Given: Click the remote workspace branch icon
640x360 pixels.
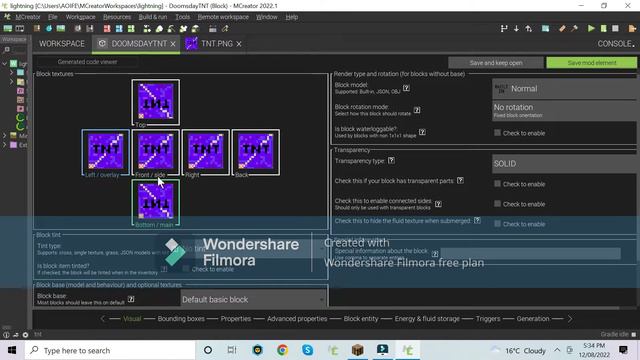Looking at the screenshot, I should 504,29.
